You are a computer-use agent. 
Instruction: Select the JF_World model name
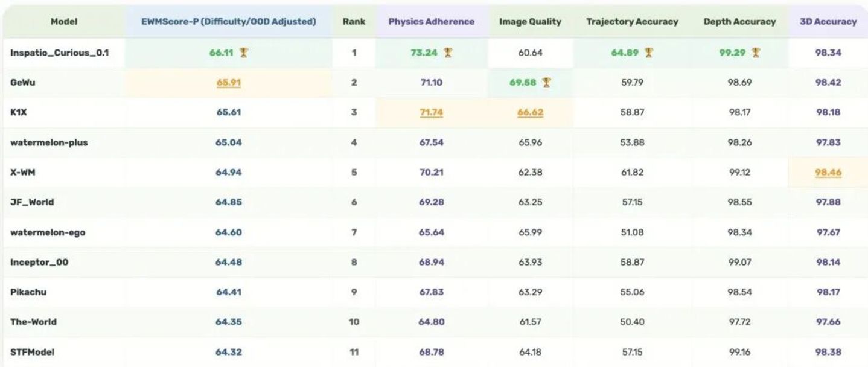[x=32, y=202]
